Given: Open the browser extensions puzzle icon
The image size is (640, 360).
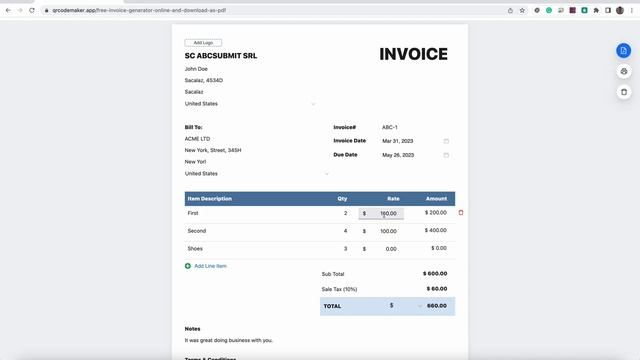Looking at the screenshot, I should (x=596, y=11).
